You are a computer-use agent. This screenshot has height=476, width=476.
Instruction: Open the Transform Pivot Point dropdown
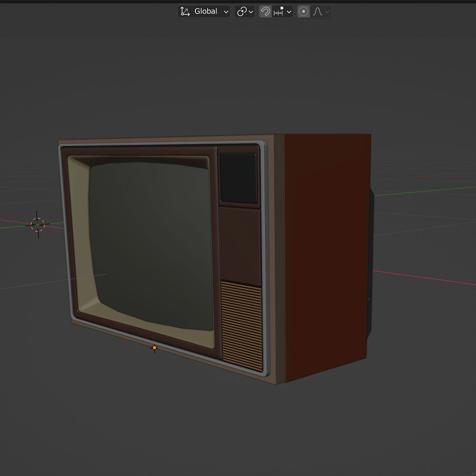(x=245, y=11)
